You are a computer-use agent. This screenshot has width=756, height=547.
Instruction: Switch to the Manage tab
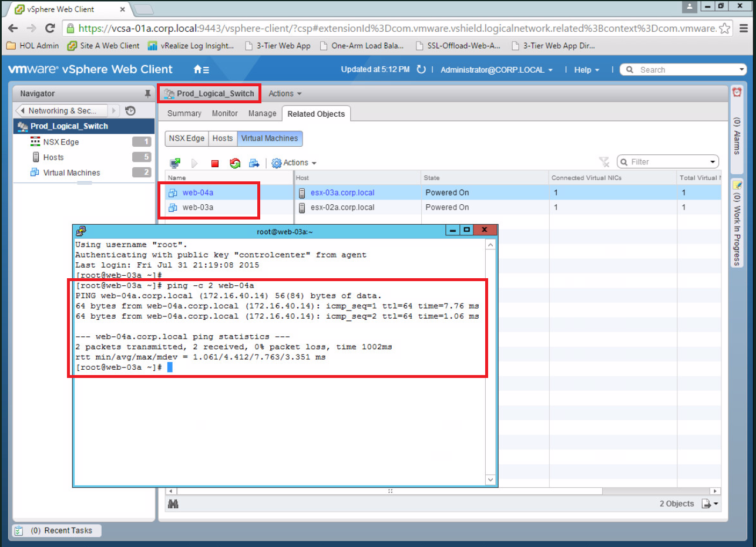click(262, 113)
